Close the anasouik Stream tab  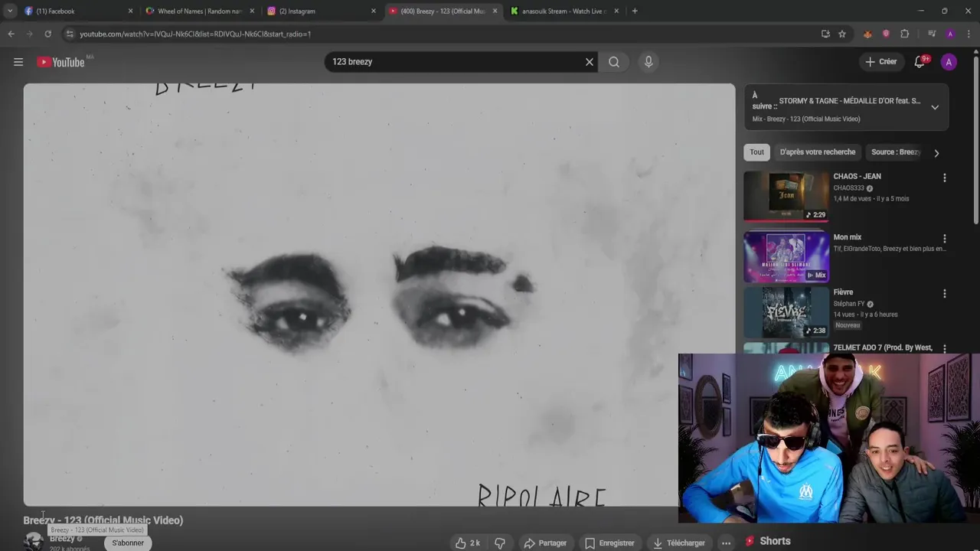point(616,11)
